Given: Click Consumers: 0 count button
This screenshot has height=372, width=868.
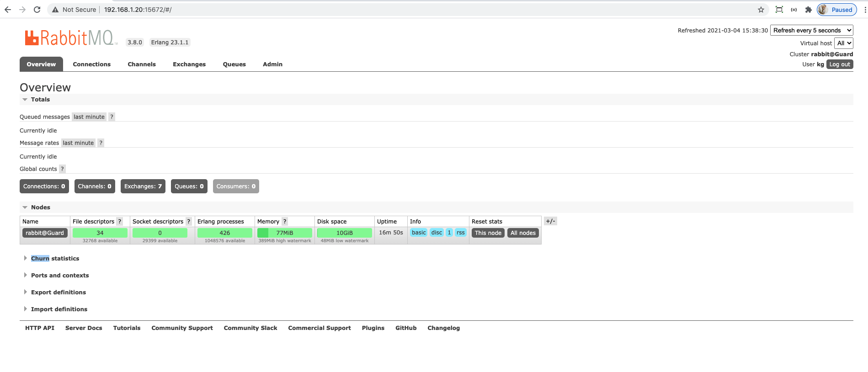Looking at the screenshot, I should click(236, 186).
